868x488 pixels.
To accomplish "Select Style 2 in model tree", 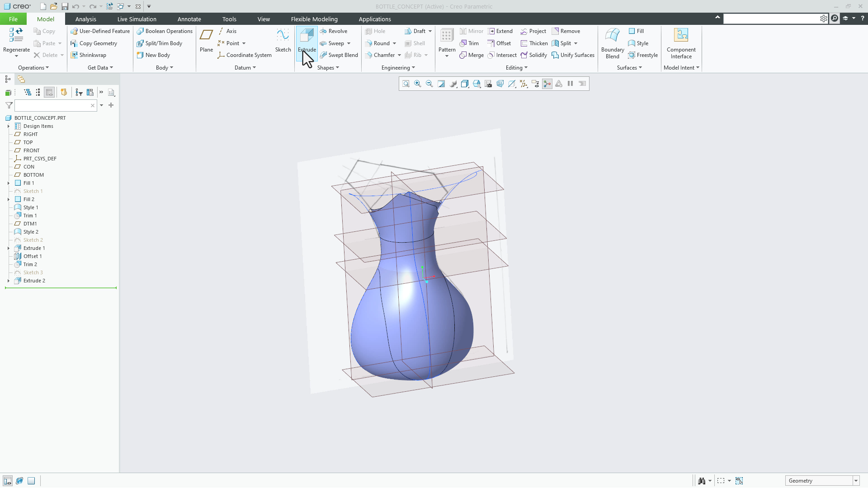I will tap(31, 232).
